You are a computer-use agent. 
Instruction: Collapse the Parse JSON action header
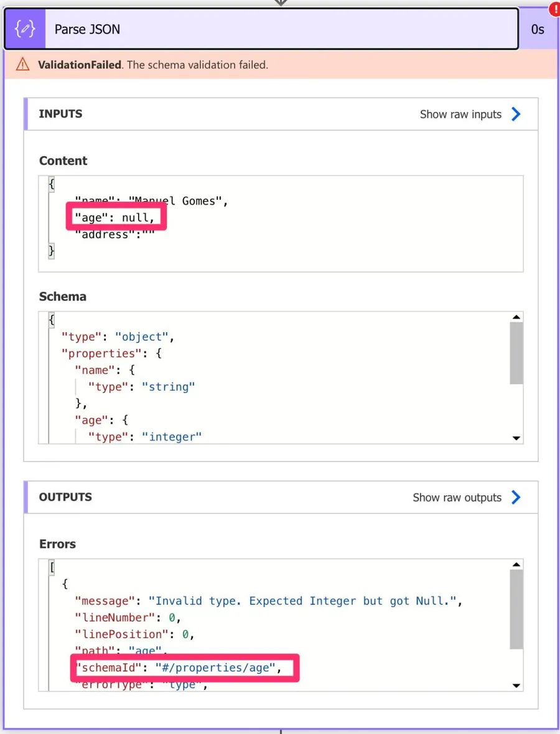(280, 29)
